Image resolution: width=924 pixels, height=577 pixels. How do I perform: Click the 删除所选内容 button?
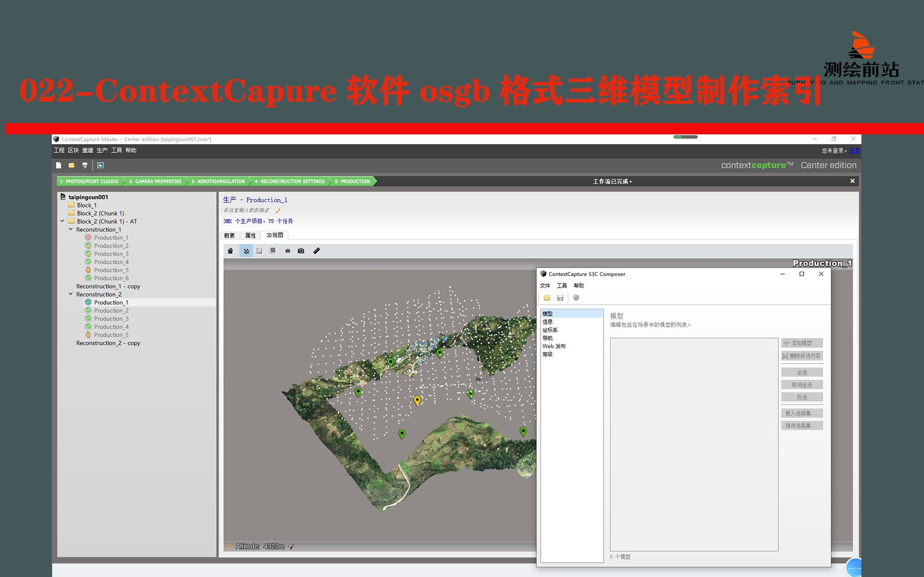click(802, 356)
